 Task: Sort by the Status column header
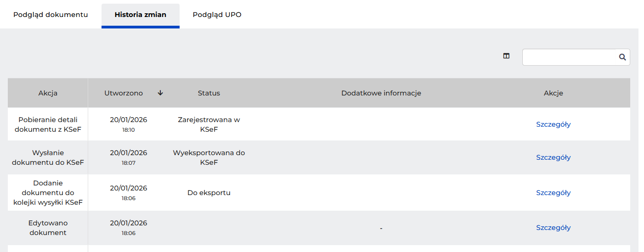(209, 93)
